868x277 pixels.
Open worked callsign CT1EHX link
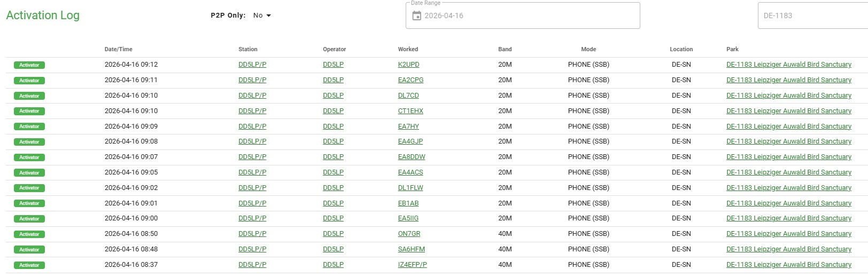coord(410,111)
